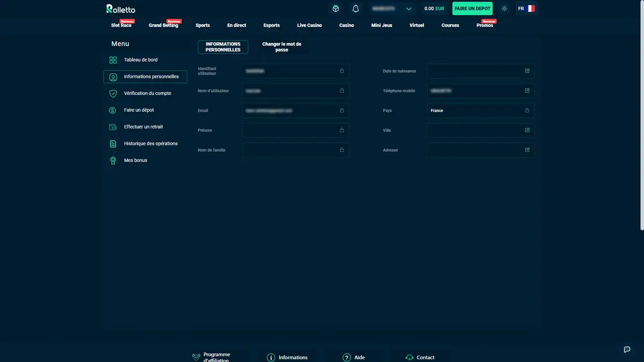
Task: Switch to Changer le mot de passe tab
Action: (x=282, y=47)
